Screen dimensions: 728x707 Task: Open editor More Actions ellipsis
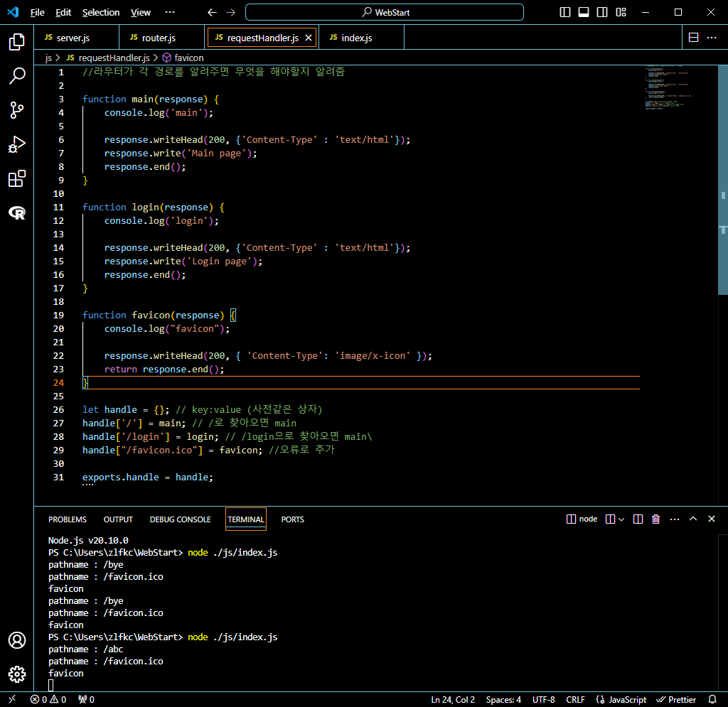click(x=711, y=38)
